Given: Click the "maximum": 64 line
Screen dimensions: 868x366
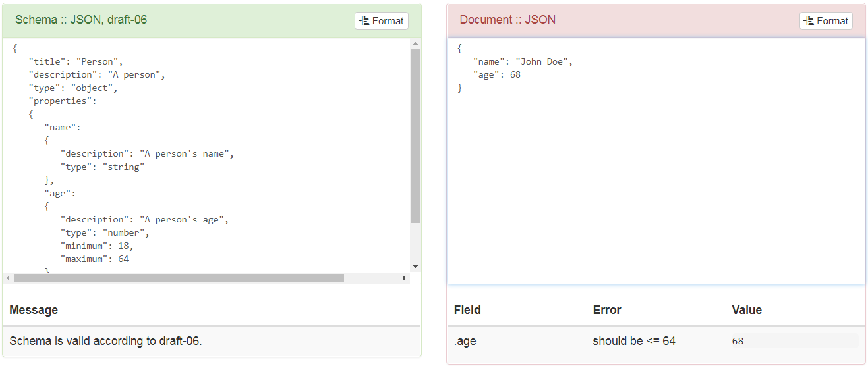Looking at the screenshot, I should (95, 259).
